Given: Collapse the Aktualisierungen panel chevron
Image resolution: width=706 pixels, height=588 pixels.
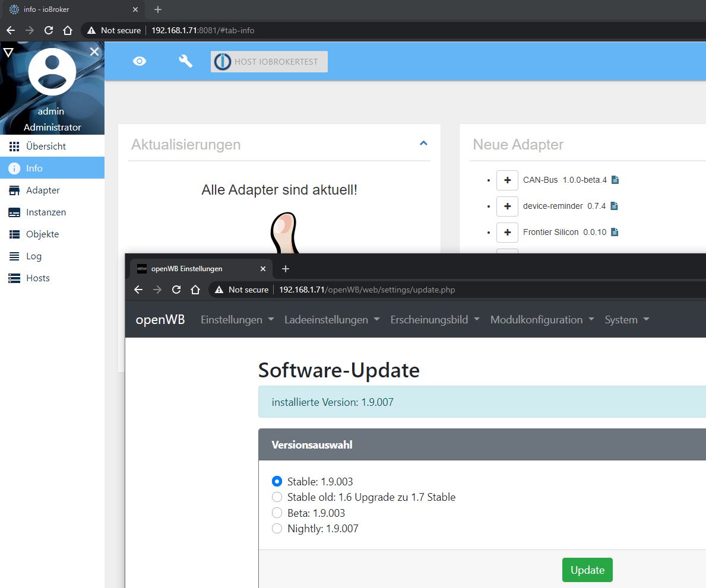Looking at the screenshot, I should (423, 143).
